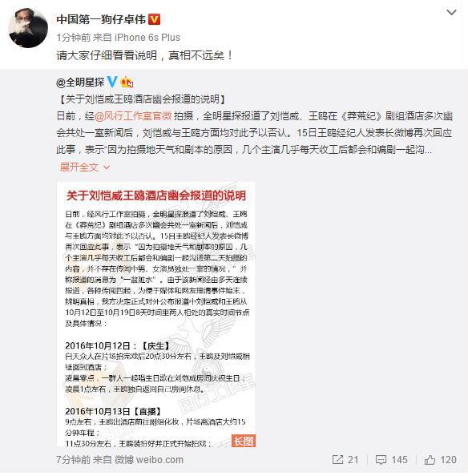Open the poster's profile avatar
This screenshot has height=476, width=468.
coord(28,28)
